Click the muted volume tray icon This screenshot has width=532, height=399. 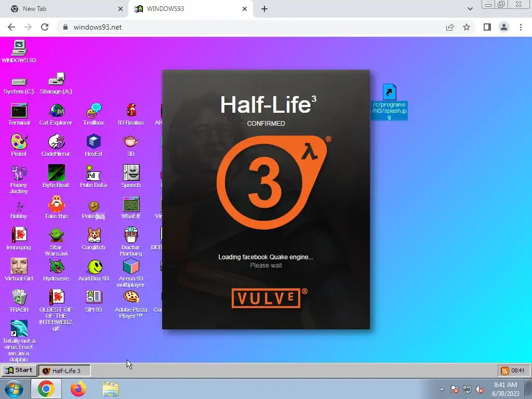(480, 389)
